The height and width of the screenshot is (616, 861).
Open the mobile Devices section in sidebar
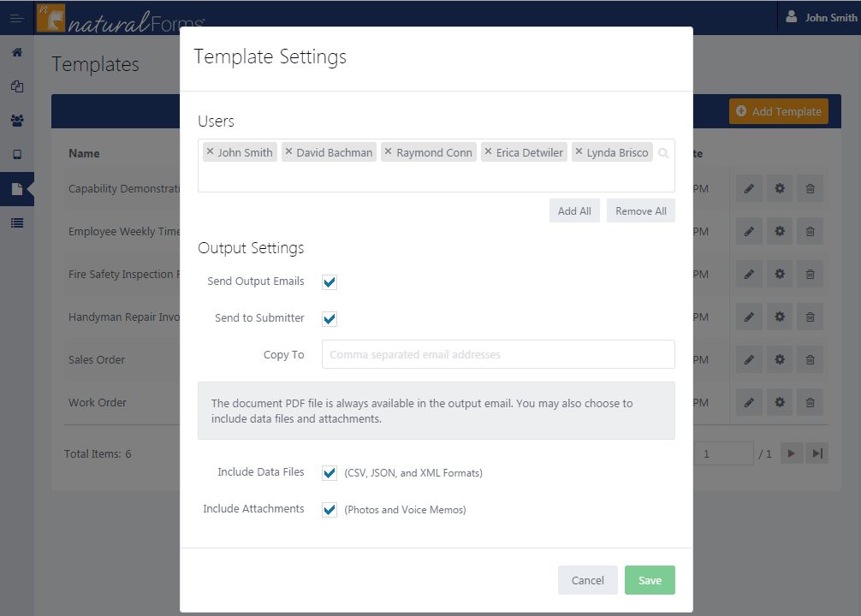pyautogui.click(x=17, y=155)
